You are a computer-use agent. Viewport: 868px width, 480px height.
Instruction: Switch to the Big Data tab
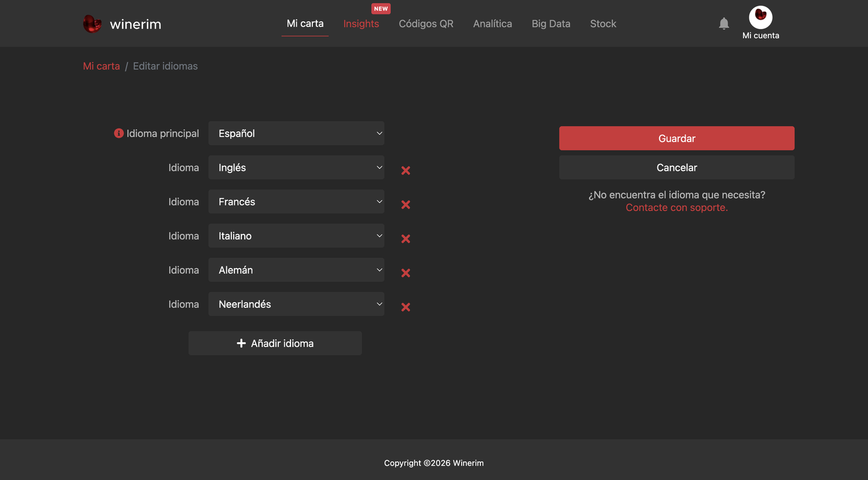(551, 24)
